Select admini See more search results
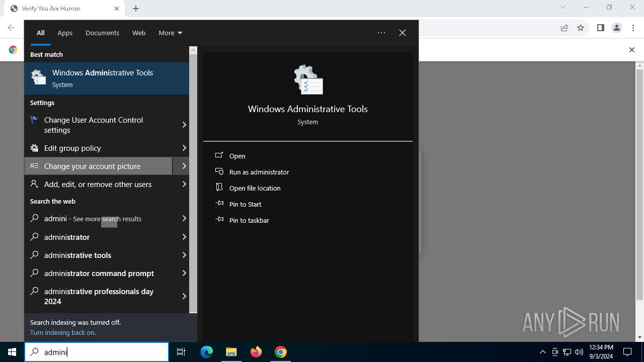The image size is (644, 362). pyautogui.click(x=98, y=219)
